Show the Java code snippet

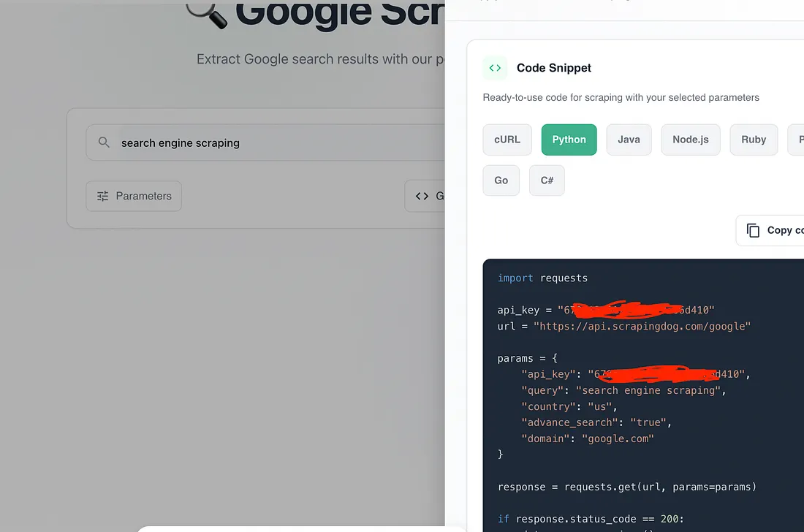tap(629, 140)
